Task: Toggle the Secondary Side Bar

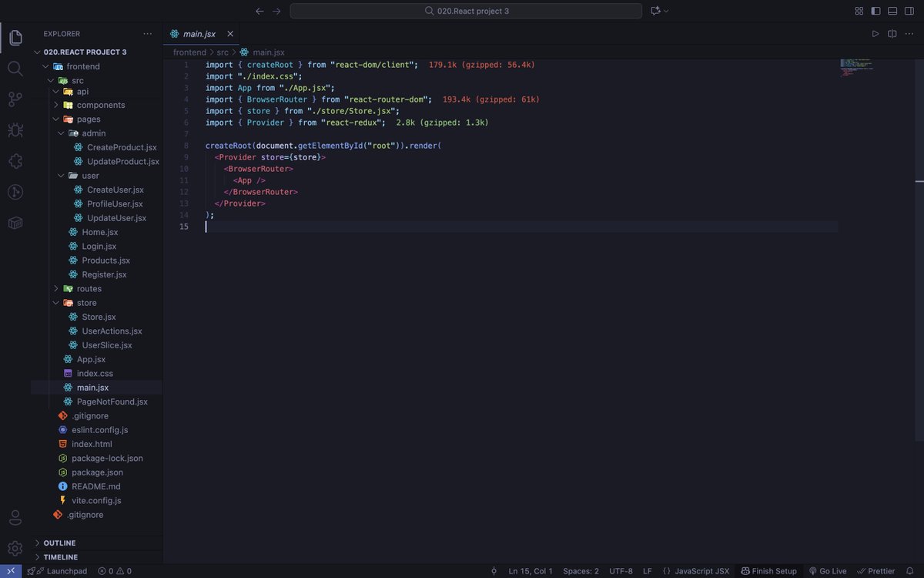Action: pyautogui.click(x=909, y=11)
